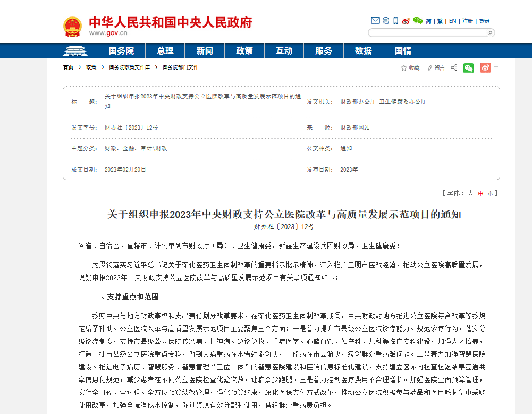
Task: Open the 国务院 navigation menu
Action: 121,51
